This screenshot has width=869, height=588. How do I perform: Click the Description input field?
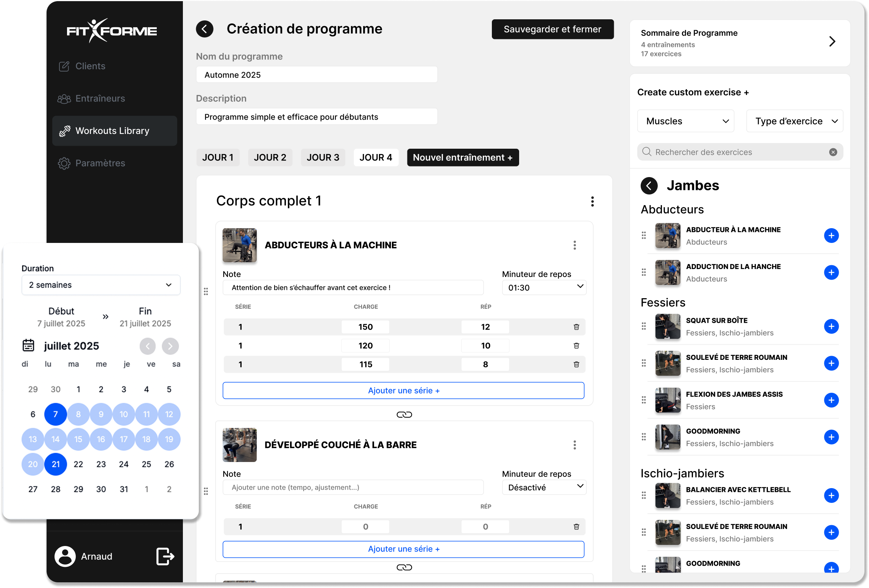[317, 117]
